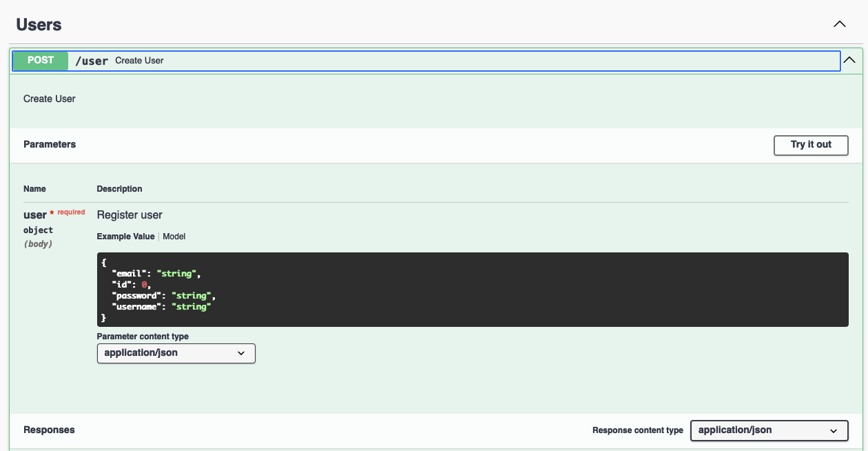
Task: Select the Example Value tab
Action: [x=126, y=237]
